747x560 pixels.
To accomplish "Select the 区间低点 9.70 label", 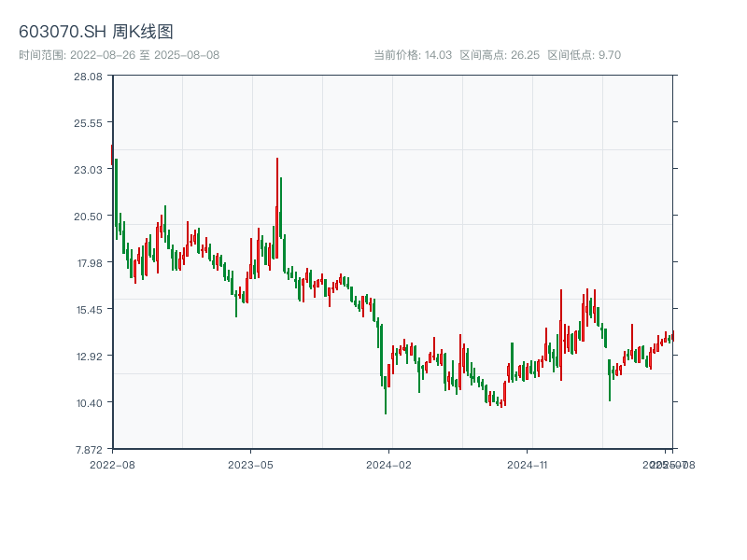I will pos(584,55).
